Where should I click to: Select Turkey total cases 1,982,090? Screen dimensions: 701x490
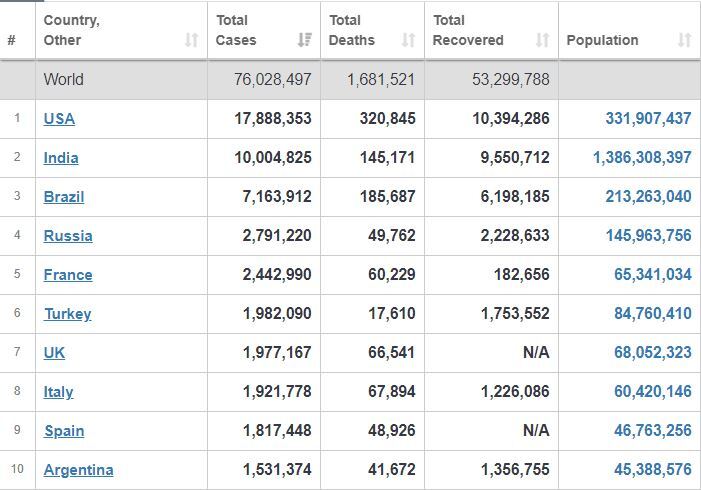coord(277,313)
